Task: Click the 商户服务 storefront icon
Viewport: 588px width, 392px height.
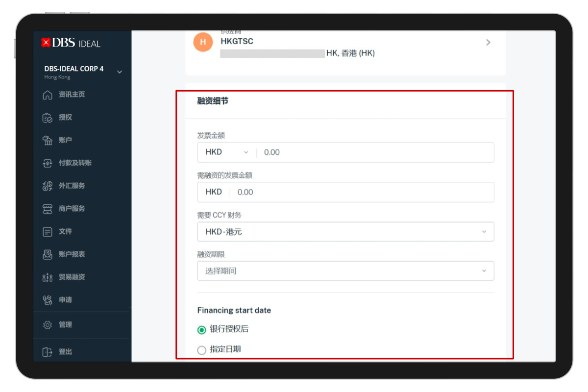Action: click(48, 209)
